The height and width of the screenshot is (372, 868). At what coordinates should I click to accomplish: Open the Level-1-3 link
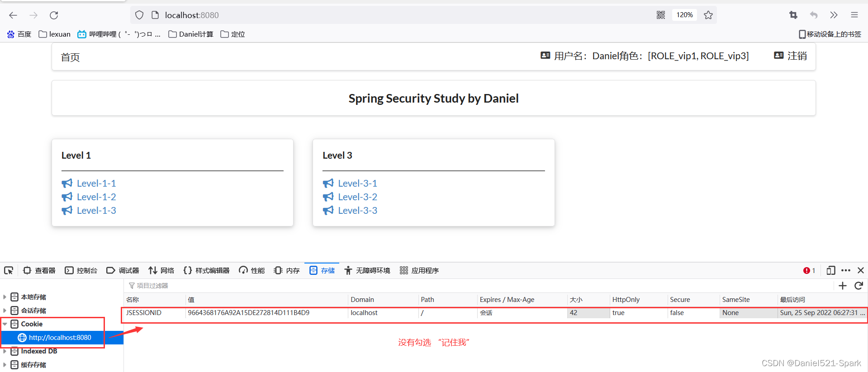click(x=96, y=210)
